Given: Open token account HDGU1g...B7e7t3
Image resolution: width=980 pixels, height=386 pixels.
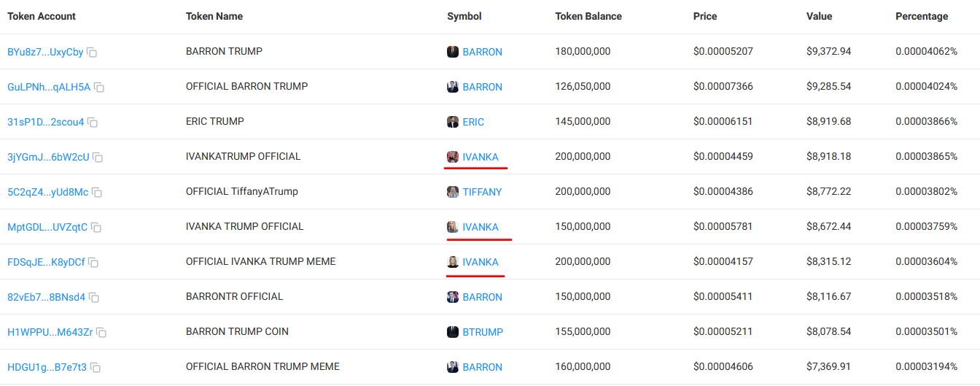Looking at the screenshot, I should (x=47, y=367).
